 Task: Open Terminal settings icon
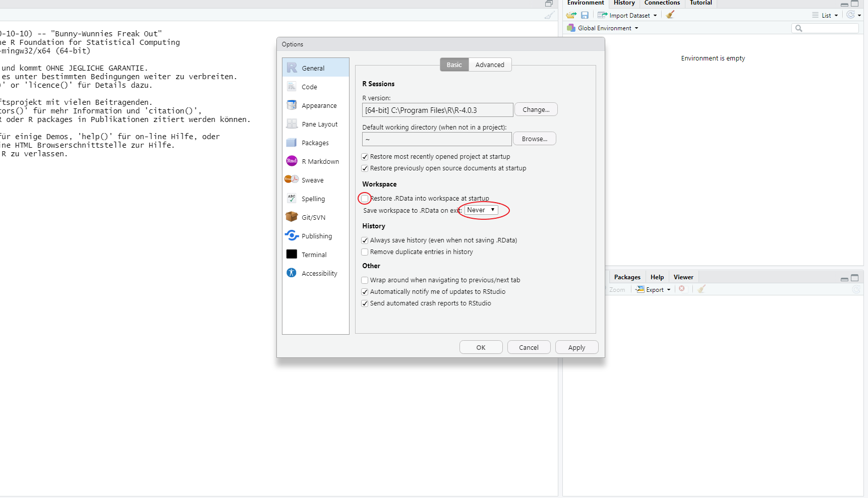click(292, 254)
